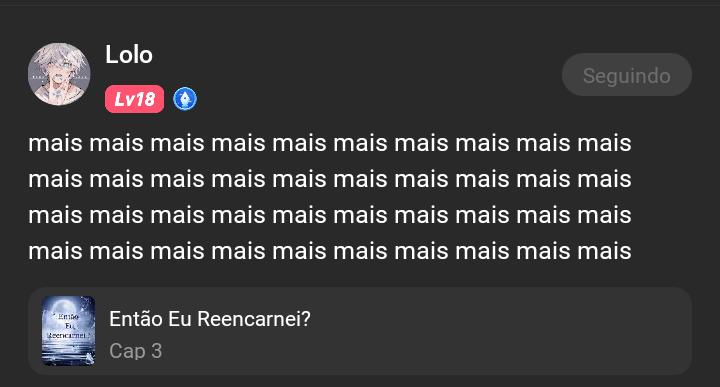Click the pink Lv18 level badge

click(x=134, y=99)
